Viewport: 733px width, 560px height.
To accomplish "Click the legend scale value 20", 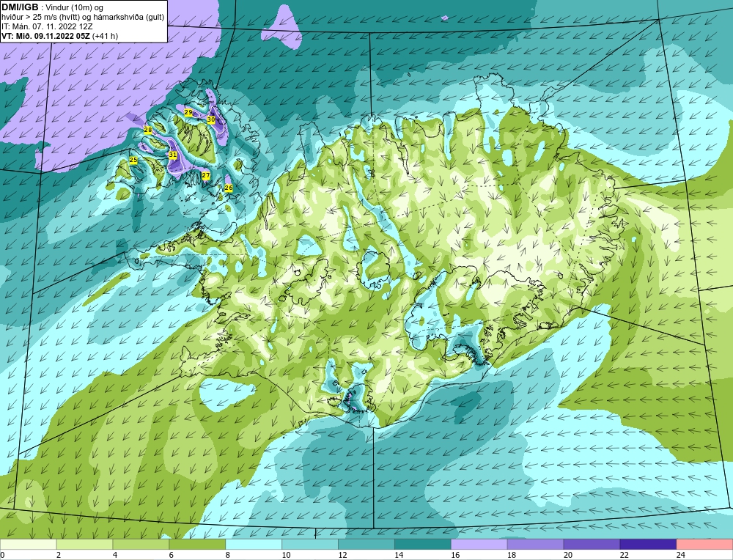I will click(568, 555).
